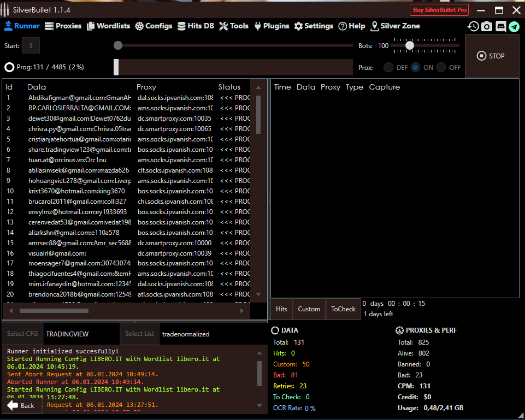Click the Proxies list icon
Image resolution: width=525 pixels, height=420 pixels.
[x=49, y=26]
